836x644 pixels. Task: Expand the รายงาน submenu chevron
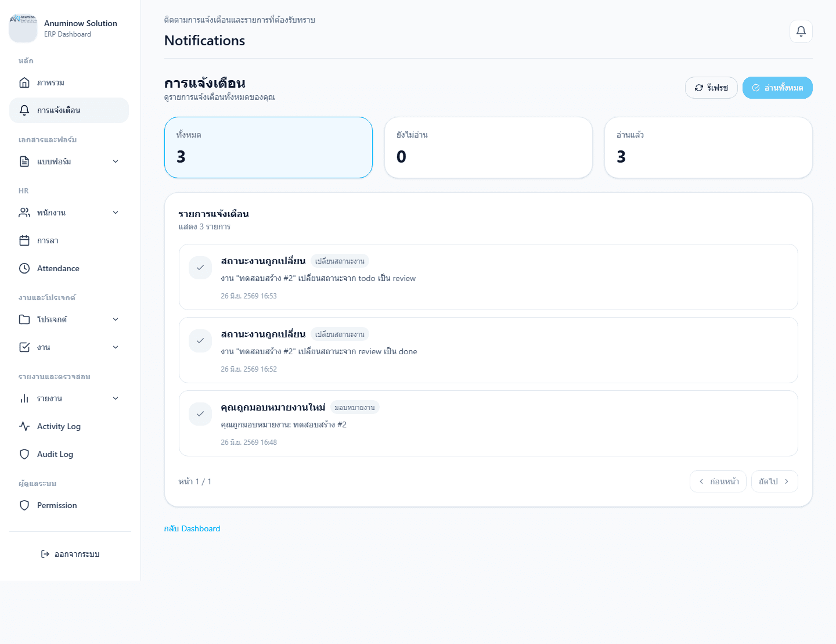[x=116, y=398]
